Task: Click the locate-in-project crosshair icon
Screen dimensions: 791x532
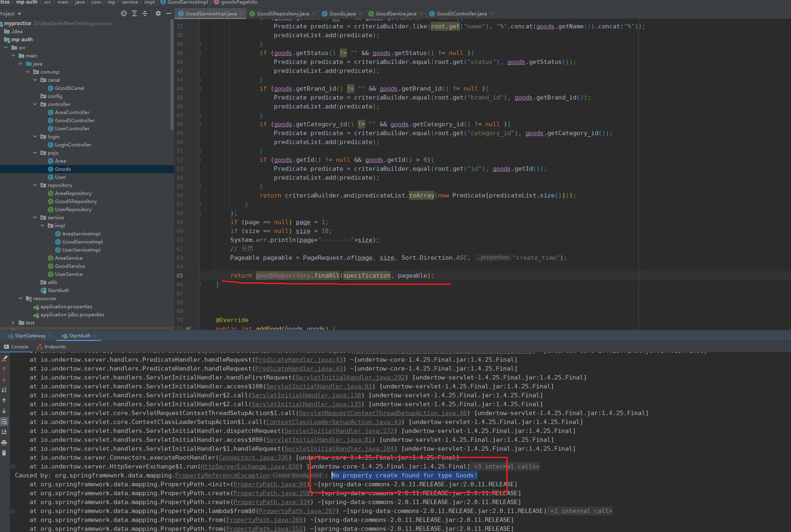Action: (x=124, y=13)
